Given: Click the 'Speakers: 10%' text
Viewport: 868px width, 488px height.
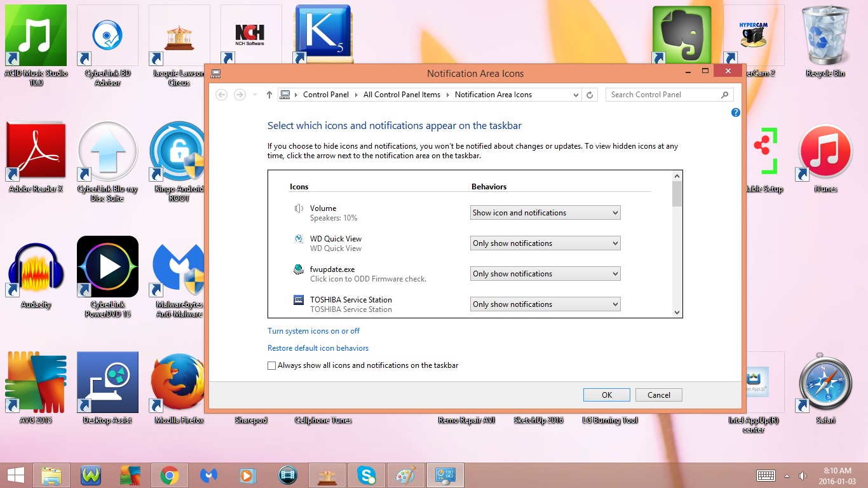Looking at the screenshot, I should 334,218.
